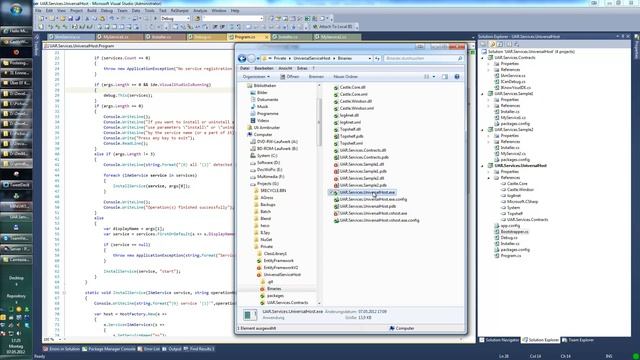Viewport: 640px width, 360px height.
Task: Click Neuer Ordner in Explorer
Action: point(345,77)
